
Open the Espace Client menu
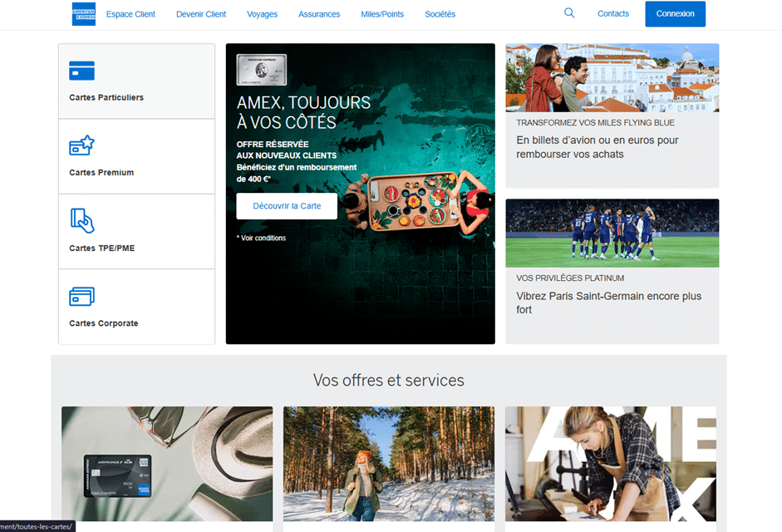pyautogui.click(x=130, y=14)
